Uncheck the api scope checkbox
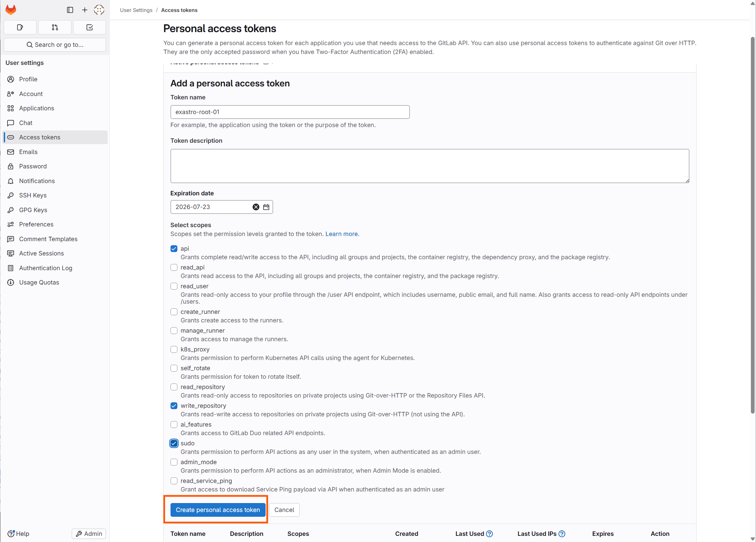Image resolution: width=756 pixels, height=542 pixels. click(x=174, y=249)
